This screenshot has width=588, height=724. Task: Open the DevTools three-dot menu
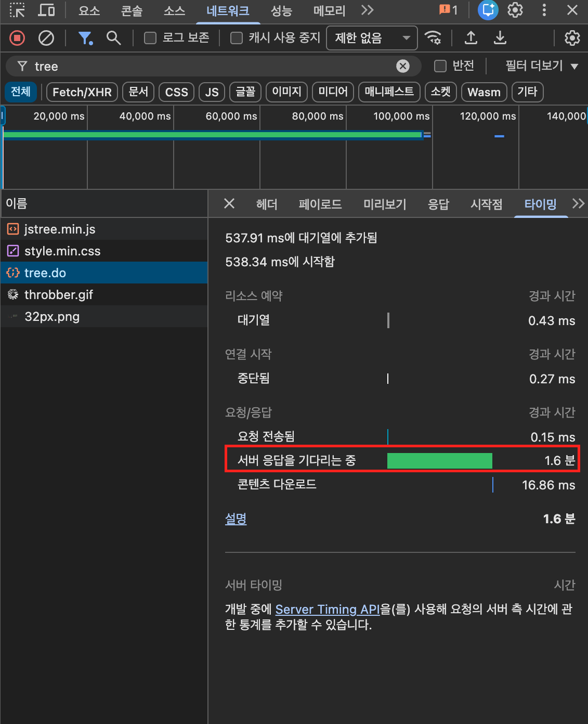point(544,10)
